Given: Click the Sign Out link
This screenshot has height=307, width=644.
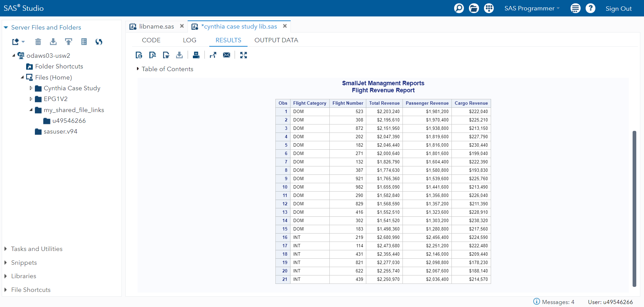Looking at the screenshot, I should (x=618, y=9).
